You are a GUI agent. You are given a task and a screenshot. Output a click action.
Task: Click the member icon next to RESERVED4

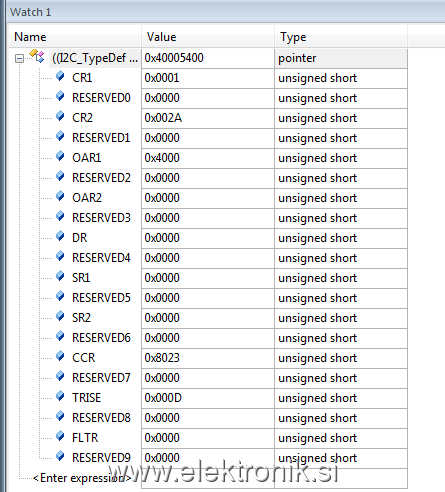(x=60, y=256)
